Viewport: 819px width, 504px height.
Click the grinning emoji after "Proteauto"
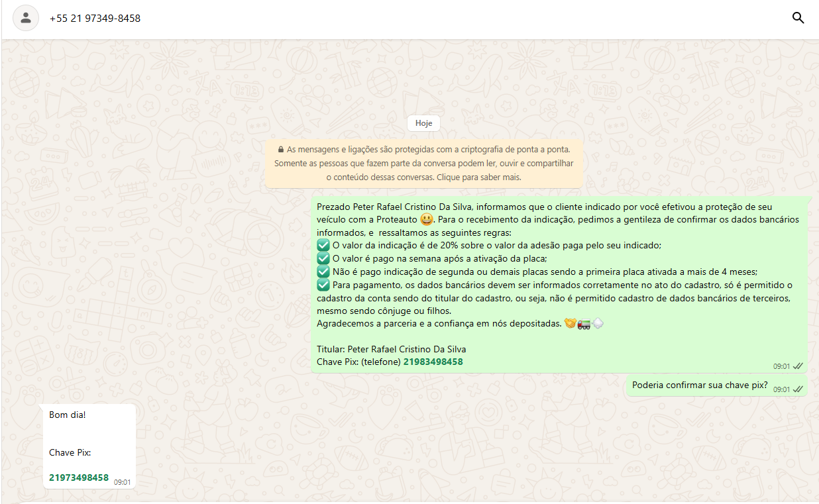point(426,219)
